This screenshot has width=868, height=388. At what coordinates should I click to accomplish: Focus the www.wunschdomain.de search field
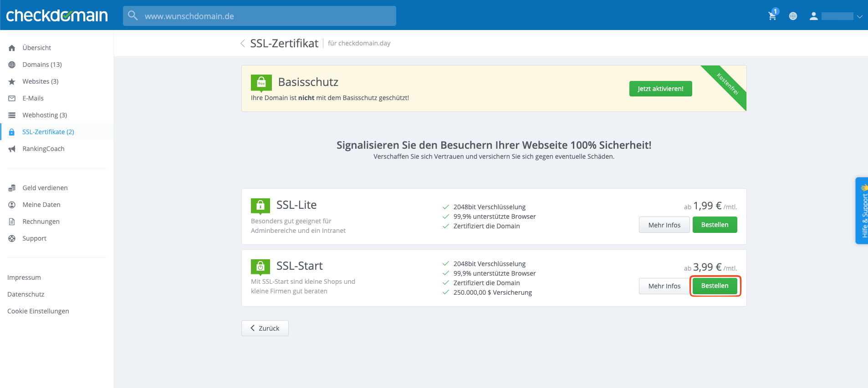tap(260, 16)
